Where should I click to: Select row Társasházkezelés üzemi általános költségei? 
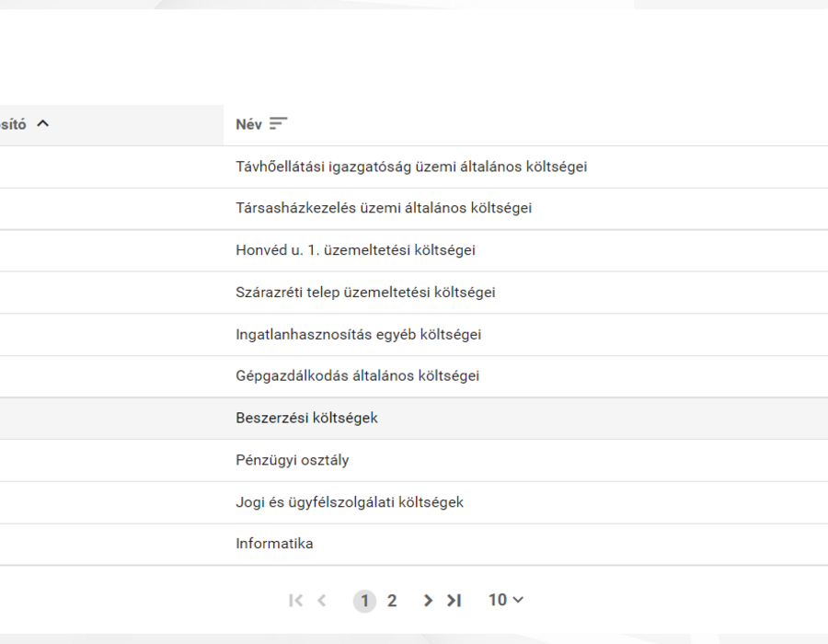[414, 209]
